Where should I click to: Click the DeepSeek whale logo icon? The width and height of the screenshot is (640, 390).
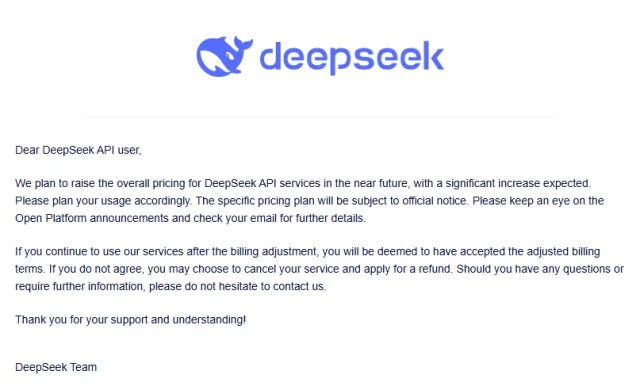[x=224, y=56]
